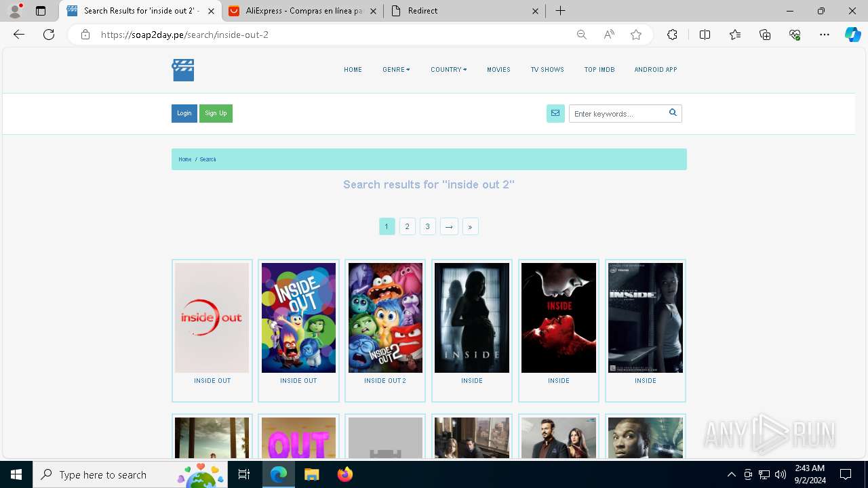Click the magnifier search icon in keyword box
This screenshot has width=868, height=488.
coord(673,113)
